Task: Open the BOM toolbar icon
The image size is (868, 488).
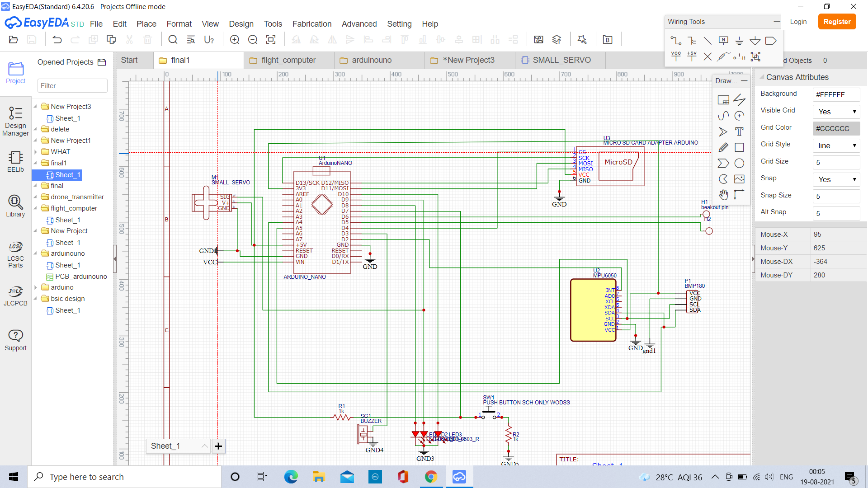Action: (x=607, y=39)
